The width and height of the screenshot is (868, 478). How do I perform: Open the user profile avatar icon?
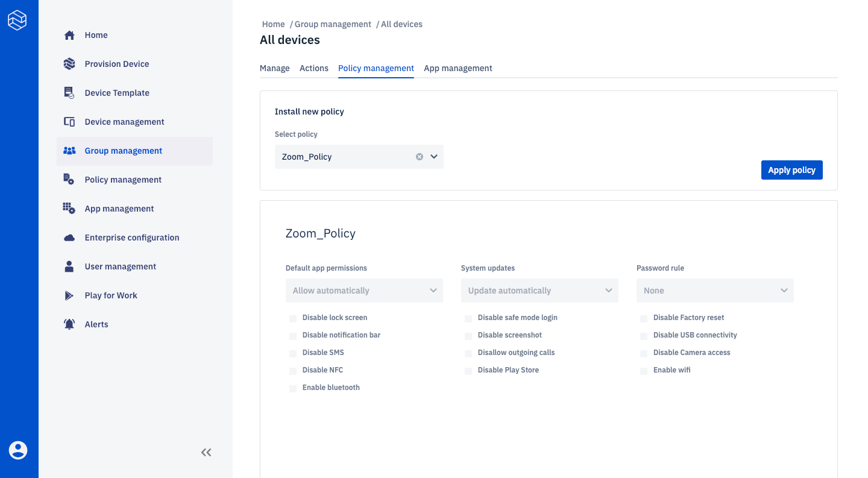[x=18, y=450]
